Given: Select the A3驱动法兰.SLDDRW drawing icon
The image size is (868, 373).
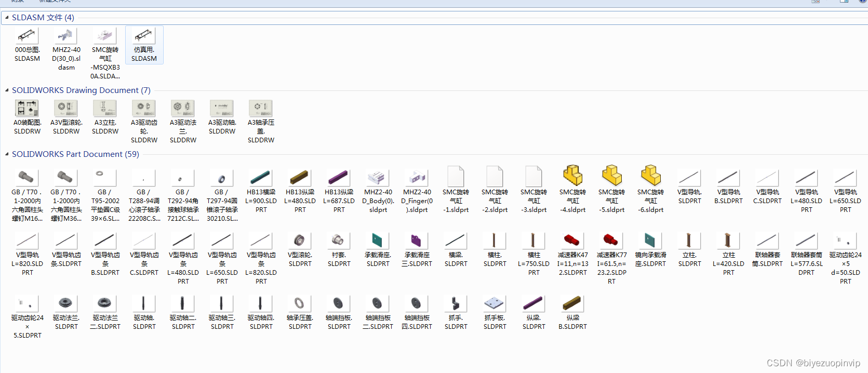Looking at the screenshot, I should (183, 108).
